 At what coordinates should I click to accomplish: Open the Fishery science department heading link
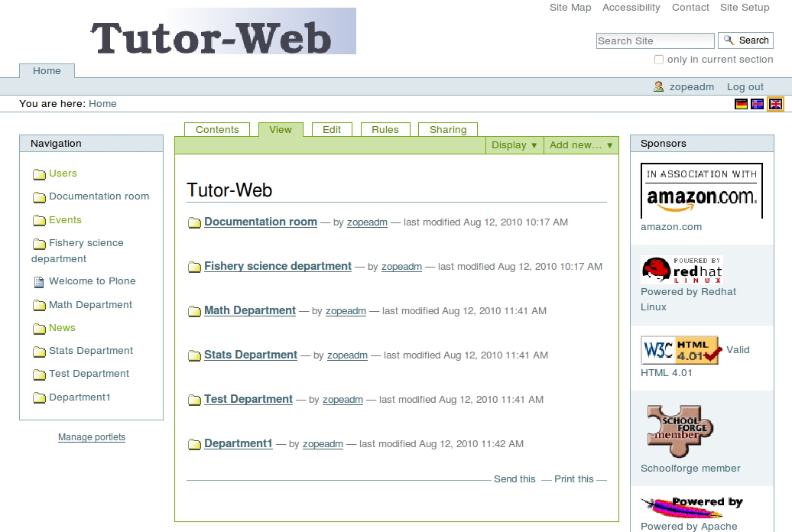click(278, 266)
